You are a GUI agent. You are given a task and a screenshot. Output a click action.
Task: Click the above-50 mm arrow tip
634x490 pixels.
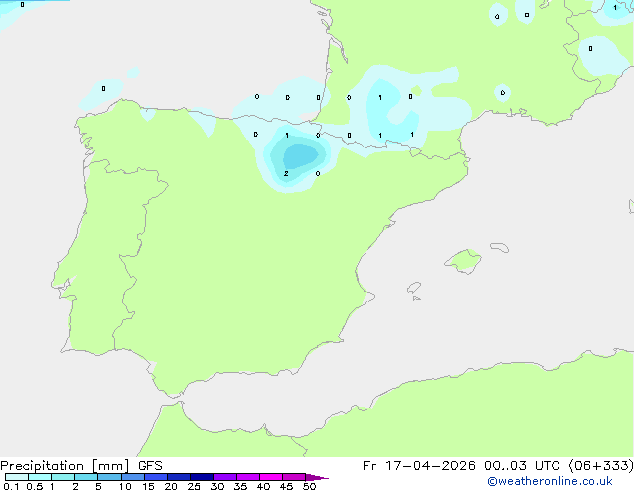tap(317, 477)
